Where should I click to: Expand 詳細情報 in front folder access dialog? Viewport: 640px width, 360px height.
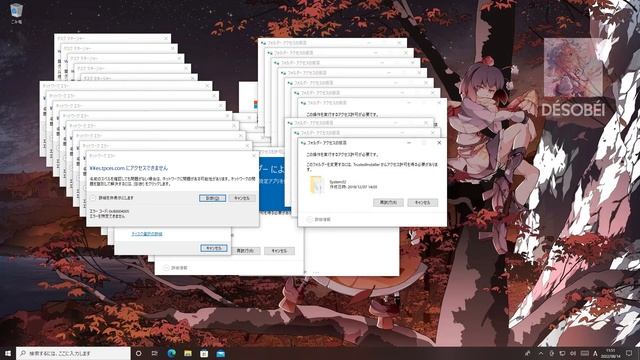click(319, 220)
